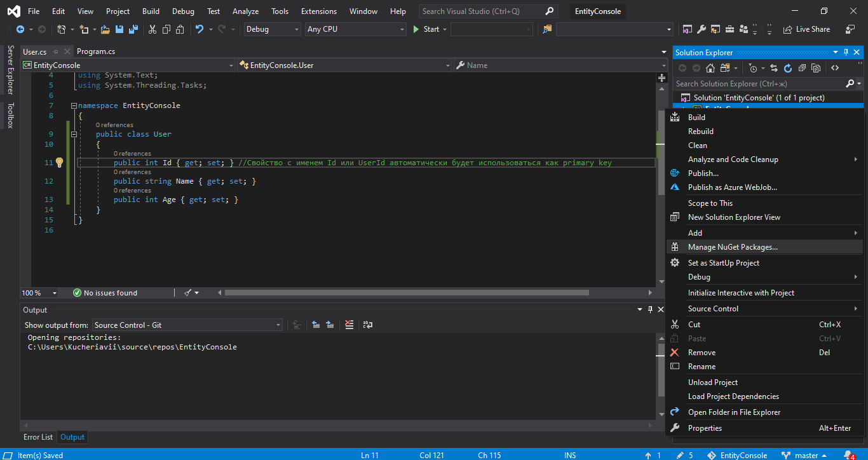Click the blue refresh icon in Solution Explorer
The image size is (868, 460).
pos(788,68)
